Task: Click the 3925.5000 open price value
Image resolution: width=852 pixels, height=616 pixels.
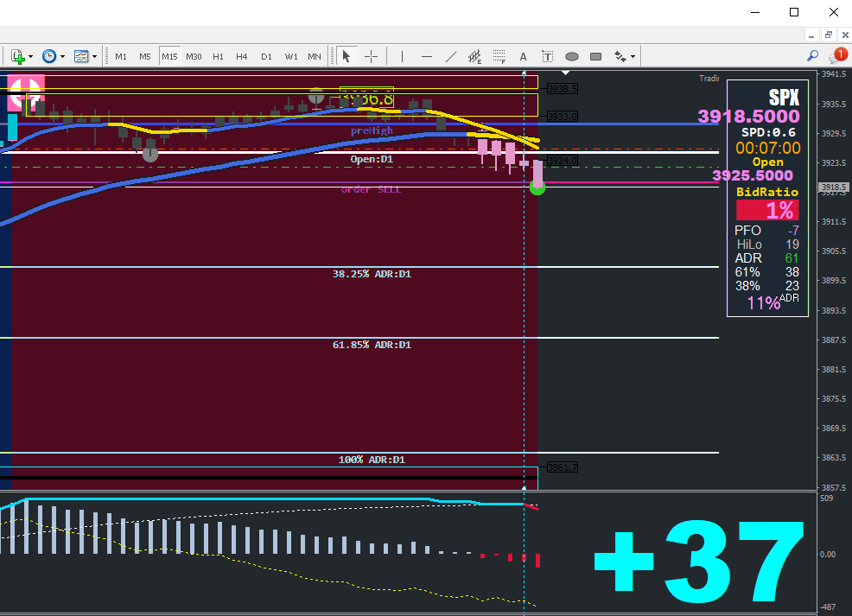Action: [753, 175]
